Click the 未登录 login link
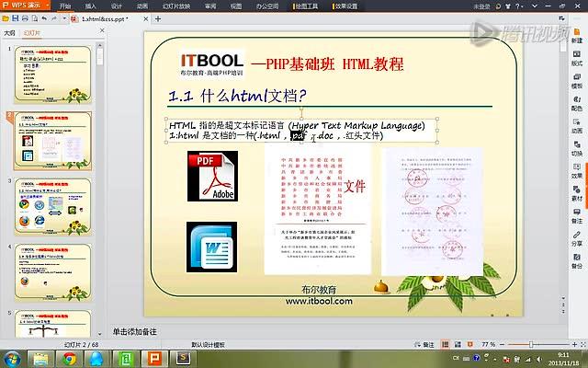Screen dimensions: 588x368 481,6
